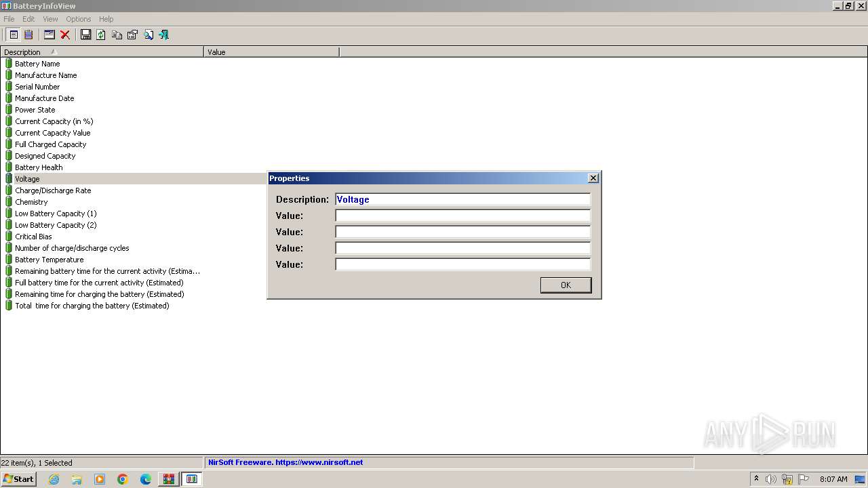Open File Explorer from the taskbar
868x488 pixels.
[x=77, y=479]
